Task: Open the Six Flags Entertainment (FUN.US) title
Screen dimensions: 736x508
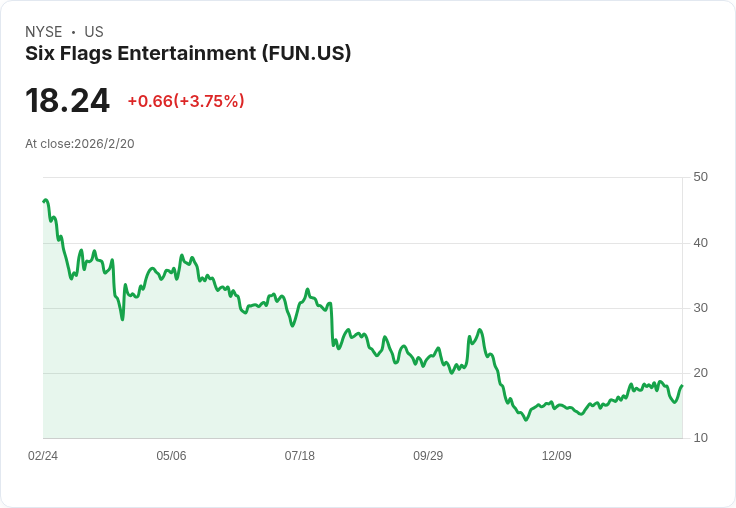Action: click(188, 53)
